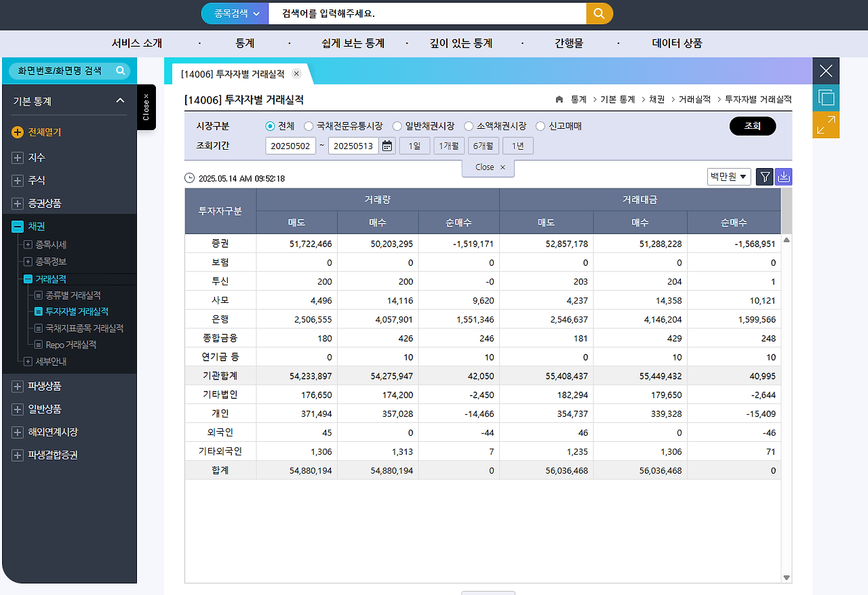Select the 신고매매 option
Image resolution: width=868 pixels, height=595 pixels.
pos(540,125)
